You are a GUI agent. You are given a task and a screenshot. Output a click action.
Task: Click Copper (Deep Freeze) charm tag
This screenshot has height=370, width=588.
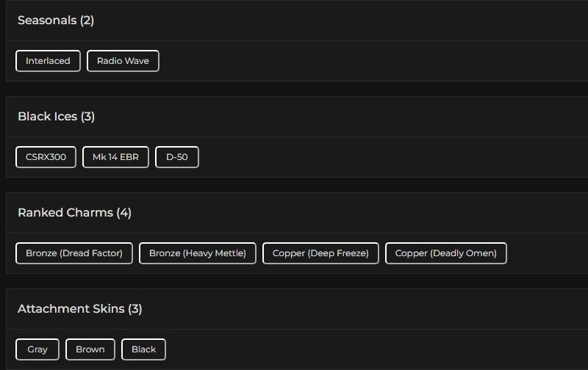pos(320,253)
